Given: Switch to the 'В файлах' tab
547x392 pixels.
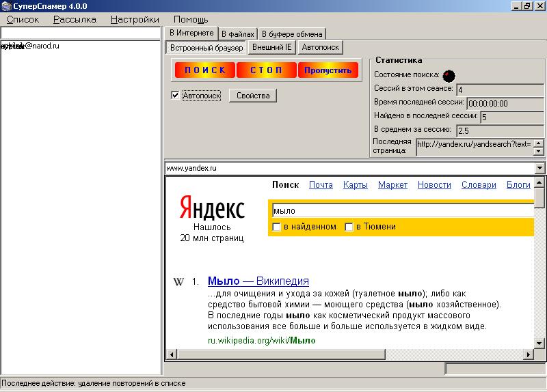Looking at the screenshot, I should pyautogui.click(x=238, y=33).
